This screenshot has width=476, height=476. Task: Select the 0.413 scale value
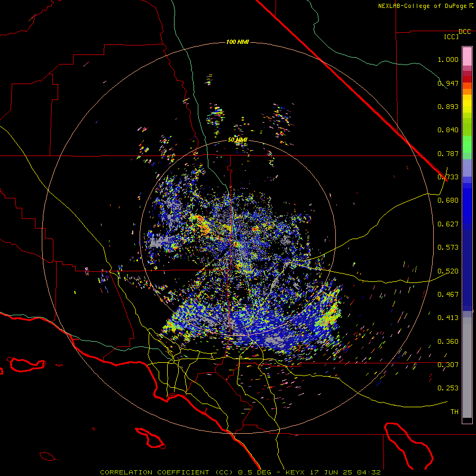(448, 318)
